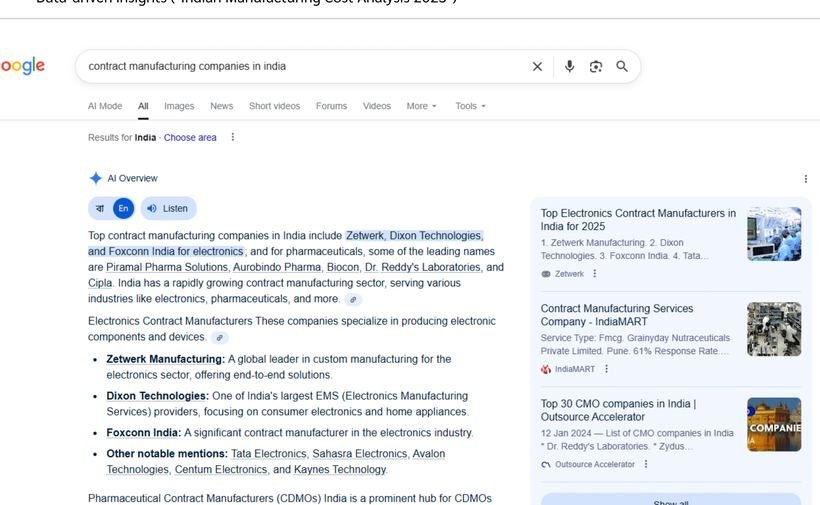The height and width of the screenshot is (505, 820).
Task: Click the Zetwerk source favicon
Action: coord(545,274)
